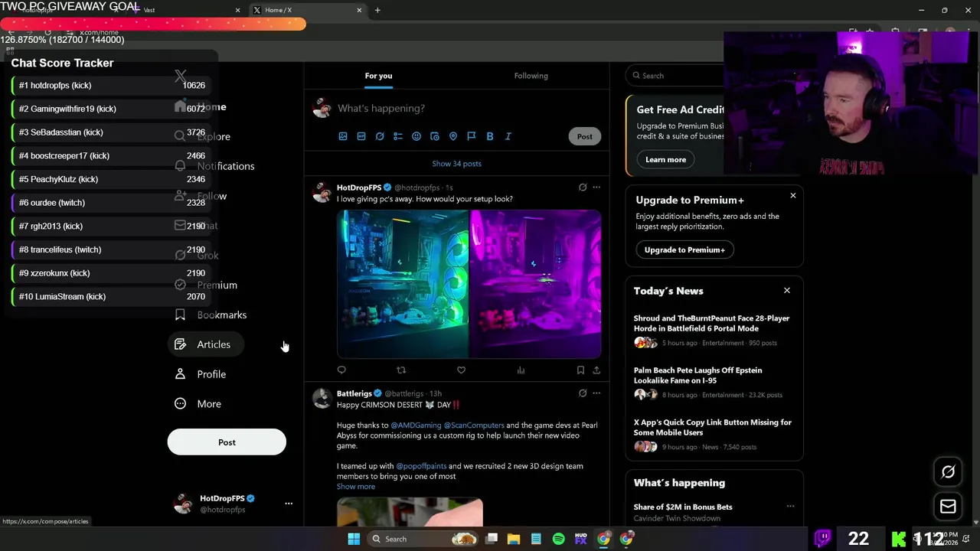Open Profile in sidebar
Image resolution: width=980 pixels, height=551 pixels.
click(201, 374)
